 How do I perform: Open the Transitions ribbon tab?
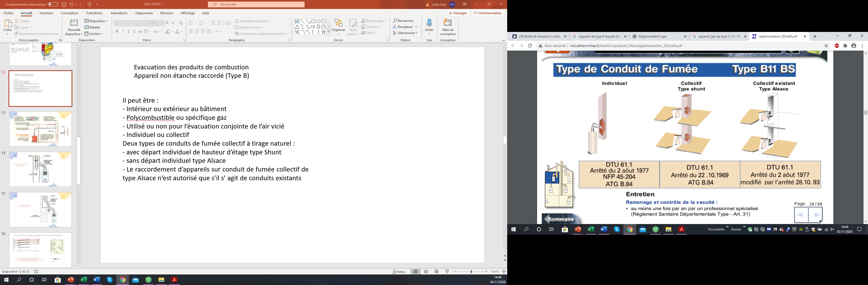pyautogui.click(x=94, y=13)
